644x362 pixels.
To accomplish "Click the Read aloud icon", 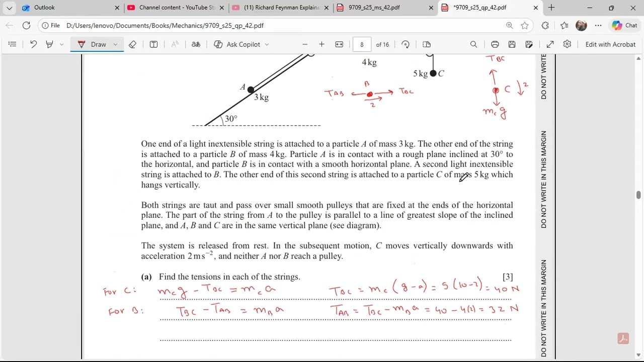I will (175, 44).
